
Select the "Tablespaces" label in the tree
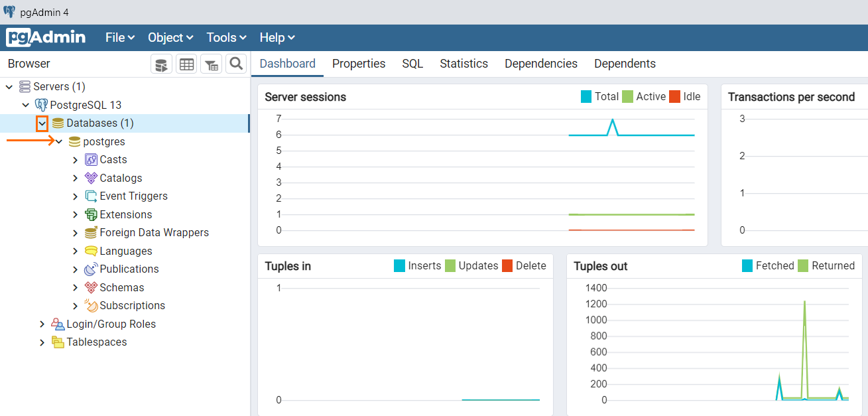pos(97,342)
